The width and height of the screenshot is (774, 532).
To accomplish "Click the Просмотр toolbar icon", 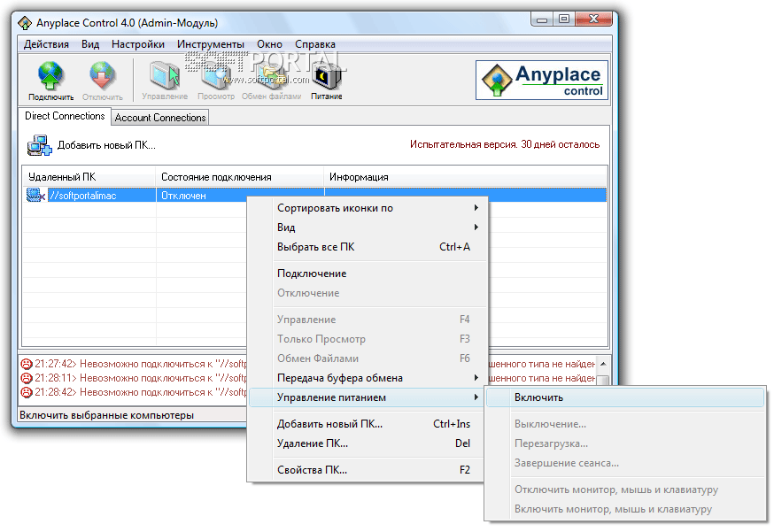I will 216,76.
